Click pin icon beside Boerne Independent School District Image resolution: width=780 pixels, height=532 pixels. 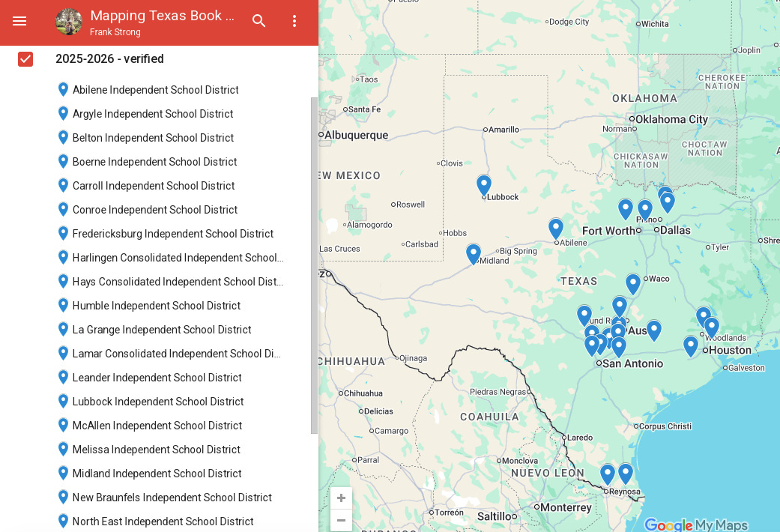[x=63, y=161]
